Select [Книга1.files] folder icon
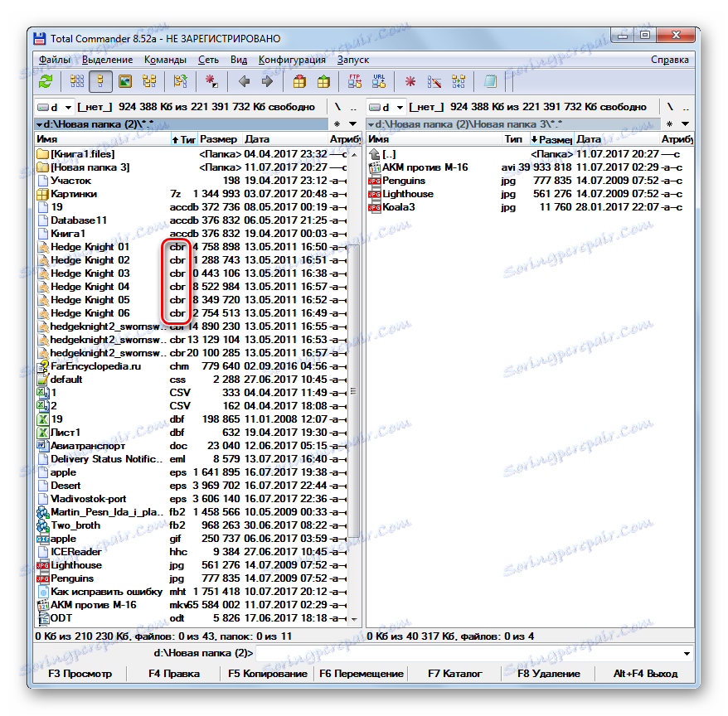Image resolution: width=728 pixels, height=716 pixels. point(42,154)
